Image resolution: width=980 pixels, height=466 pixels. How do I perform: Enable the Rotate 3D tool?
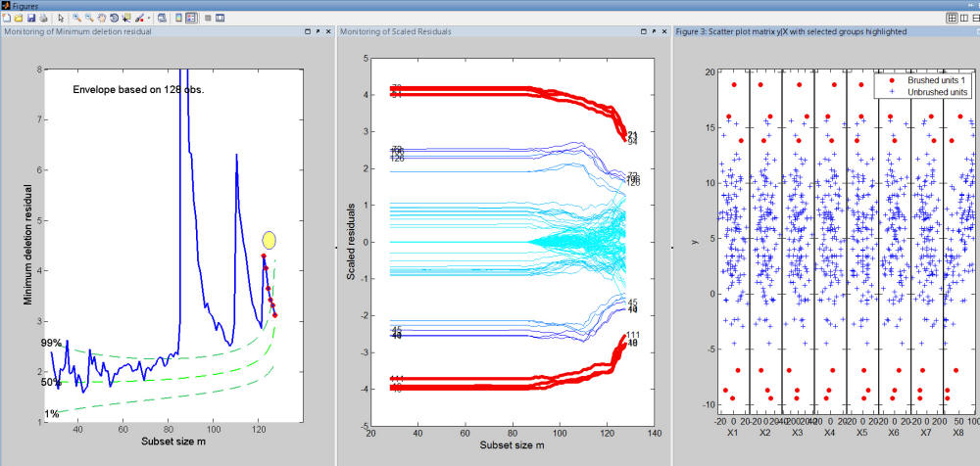(x=112, y=19)
